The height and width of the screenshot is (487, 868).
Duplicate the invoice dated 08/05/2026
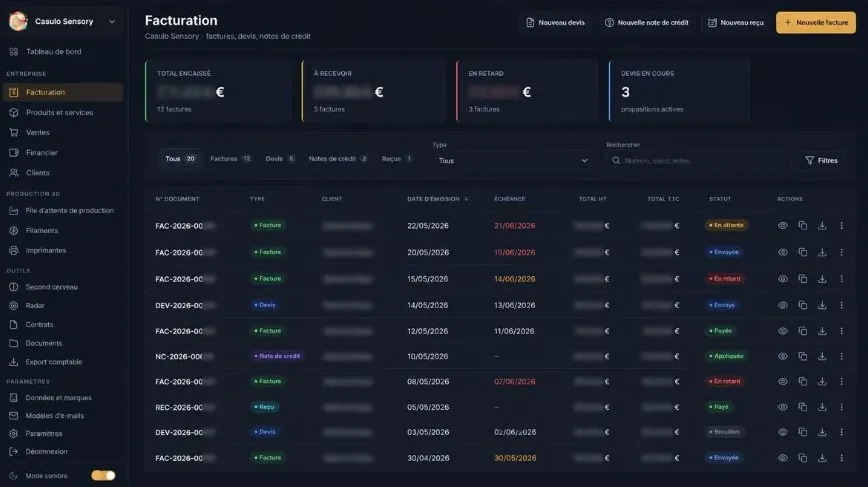(x=803, y=381)
